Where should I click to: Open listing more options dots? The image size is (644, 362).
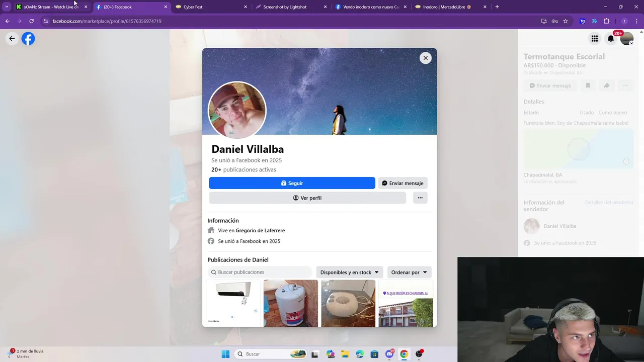pyautogui.click(x=625, y=85)
